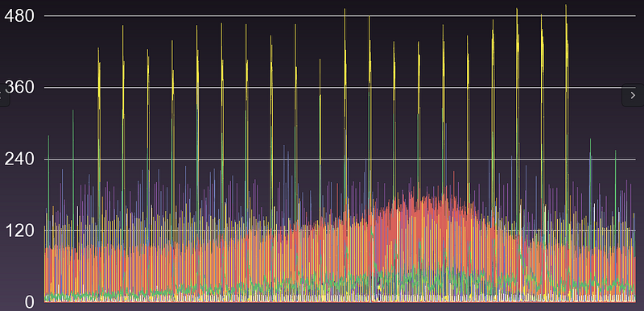Screen dimensions: 644x311
Task: Click the 360 axis label
Action: [19, 88]
